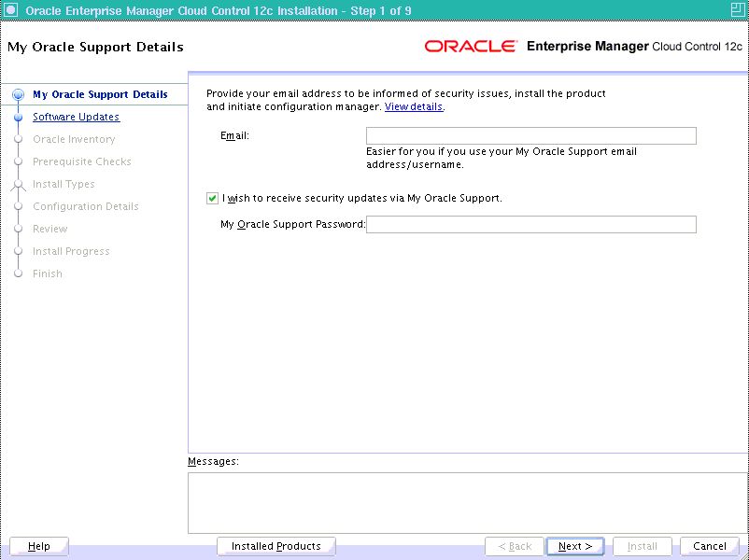Cancel the installation wizard
This screenshot has width=749, height=560.
click(x=709, y=546)
